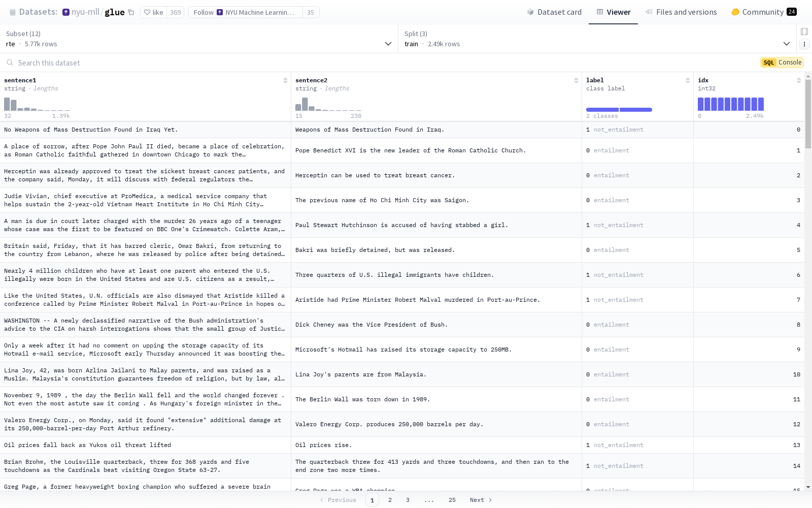The height and width of the screenshot is (508, 812).
Task: Click the scrollbar up arrow
Action: click(x=808, y=76)
